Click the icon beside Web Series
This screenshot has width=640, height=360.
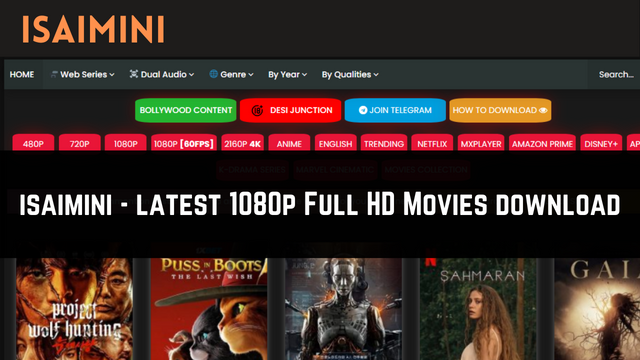[54, 74]
